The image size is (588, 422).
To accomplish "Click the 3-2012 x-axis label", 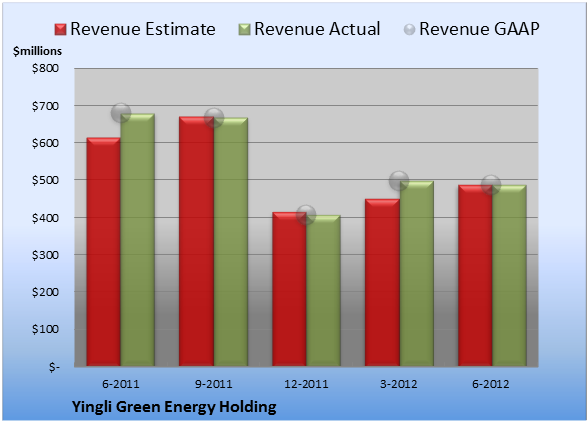I will 398,384.
